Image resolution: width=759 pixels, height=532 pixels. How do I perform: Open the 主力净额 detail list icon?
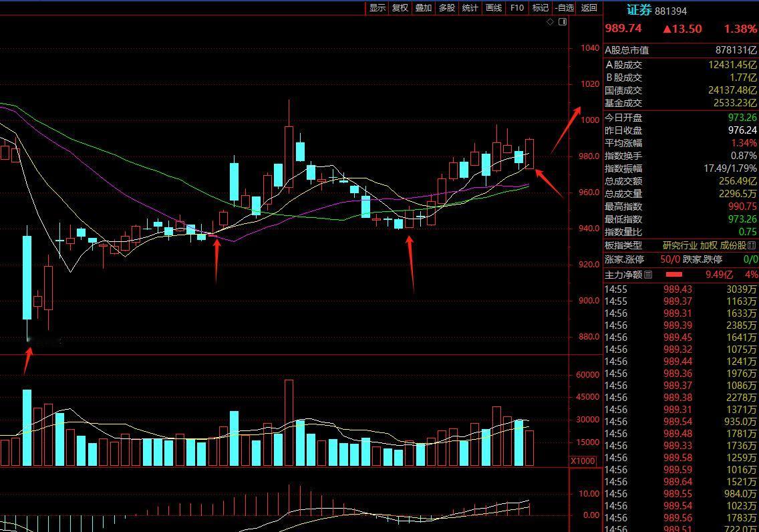point(648,275)
